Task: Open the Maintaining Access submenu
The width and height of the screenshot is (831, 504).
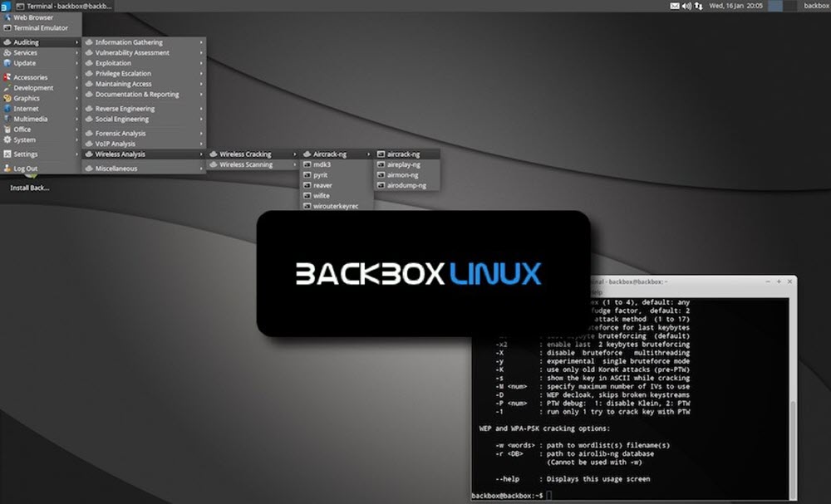Action: 144,84
